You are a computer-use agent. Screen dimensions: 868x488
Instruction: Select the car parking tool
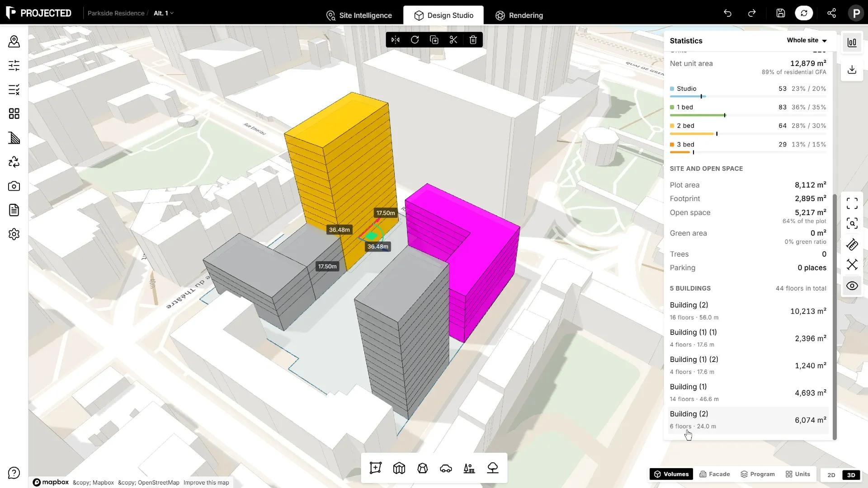click(446, 468)
